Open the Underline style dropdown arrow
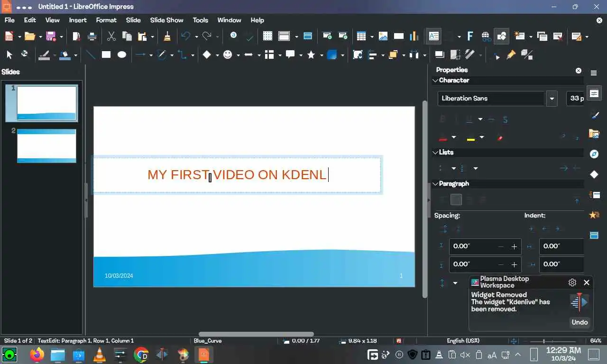This screenshot has width=607, height=364. point(480,119)
